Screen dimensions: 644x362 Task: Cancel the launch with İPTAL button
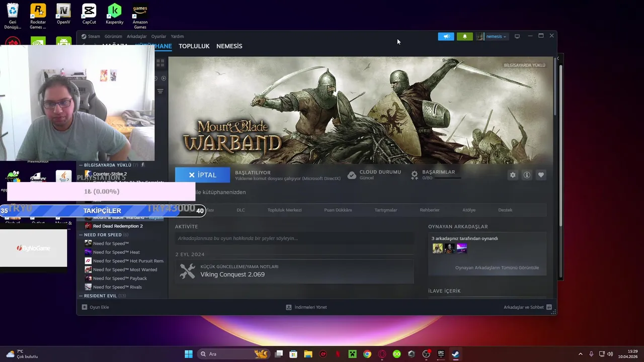coord(202,175)
